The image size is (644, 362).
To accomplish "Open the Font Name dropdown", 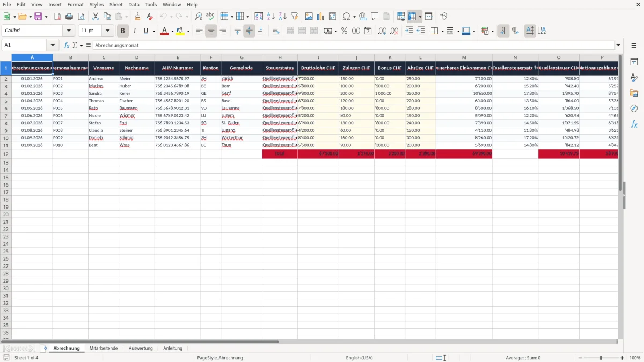I will (69, 31).
